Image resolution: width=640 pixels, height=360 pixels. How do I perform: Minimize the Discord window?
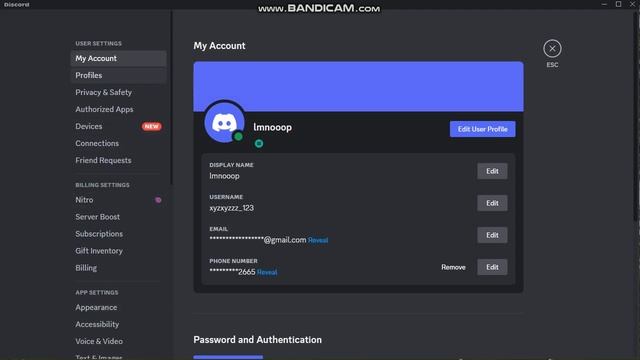click(x=604, y=4)
